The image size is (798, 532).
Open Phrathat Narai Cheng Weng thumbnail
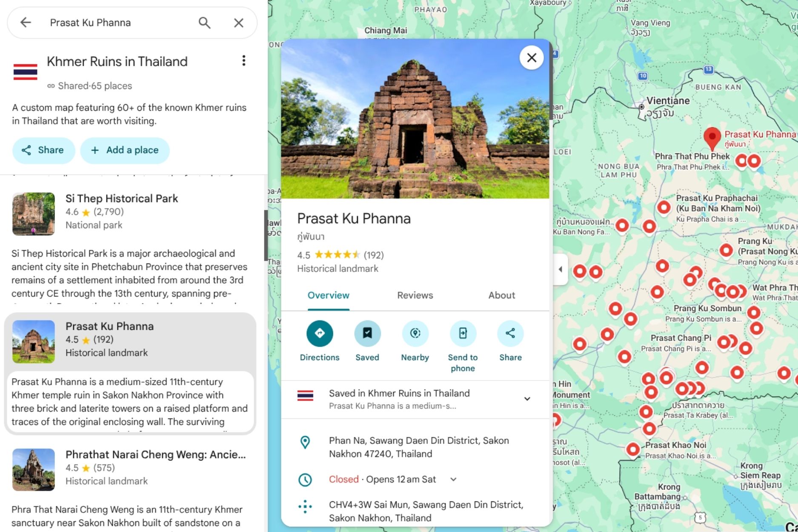click(x=34, y=469)
